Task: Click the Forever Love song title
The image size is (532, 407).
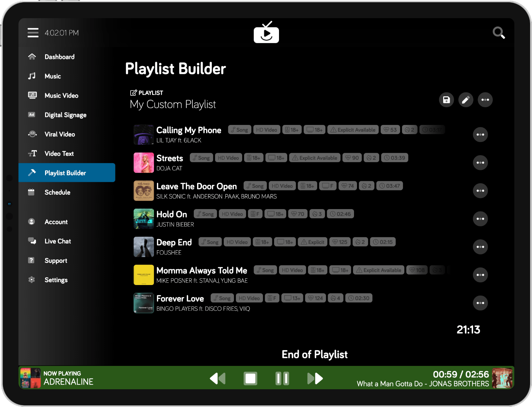Action: pos(180,299)
